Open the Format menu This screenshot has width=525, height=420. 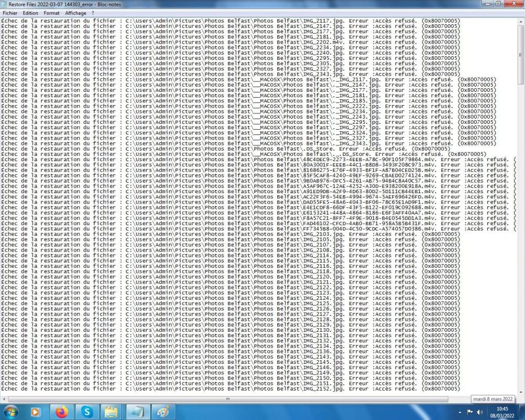(51, 13)
